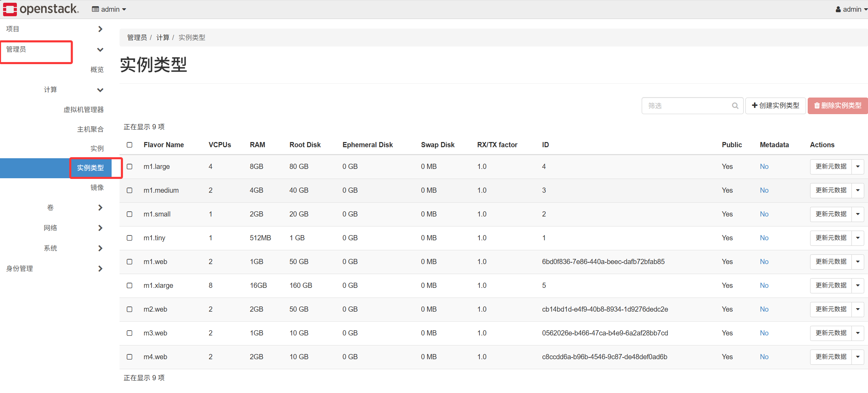
Task: Click the search magnifier icon in filter box
Action: click(x=735, y=106)
